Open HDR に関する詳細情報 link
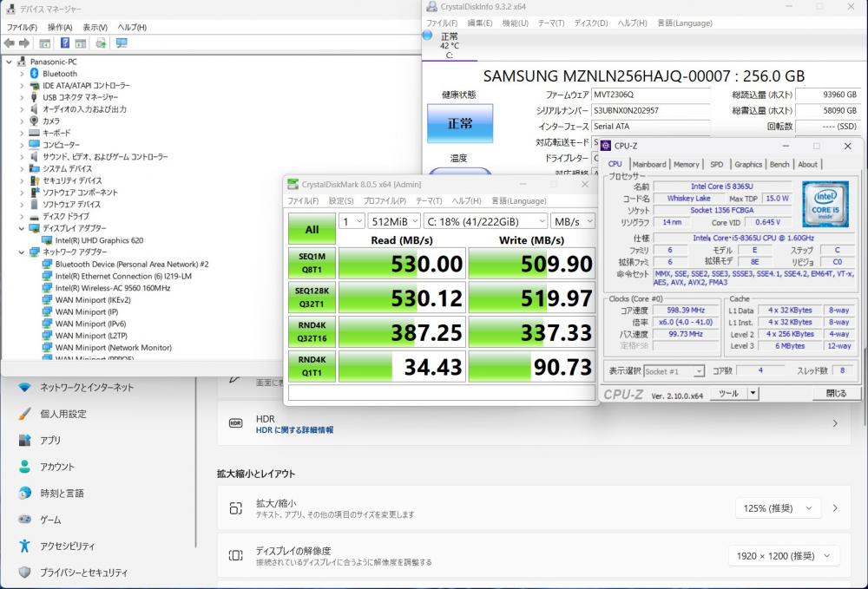Screen dimensions: 868x589 click(294, 429)
